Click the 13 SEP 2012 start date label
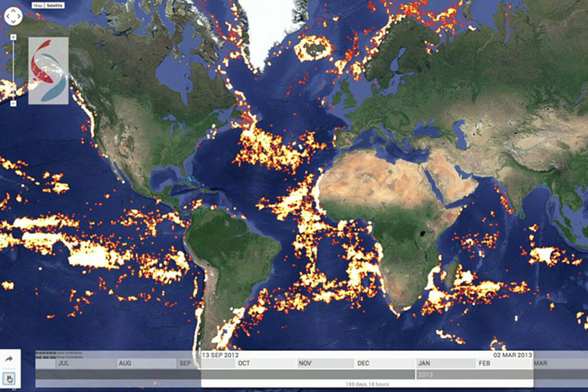 [220, 355]
